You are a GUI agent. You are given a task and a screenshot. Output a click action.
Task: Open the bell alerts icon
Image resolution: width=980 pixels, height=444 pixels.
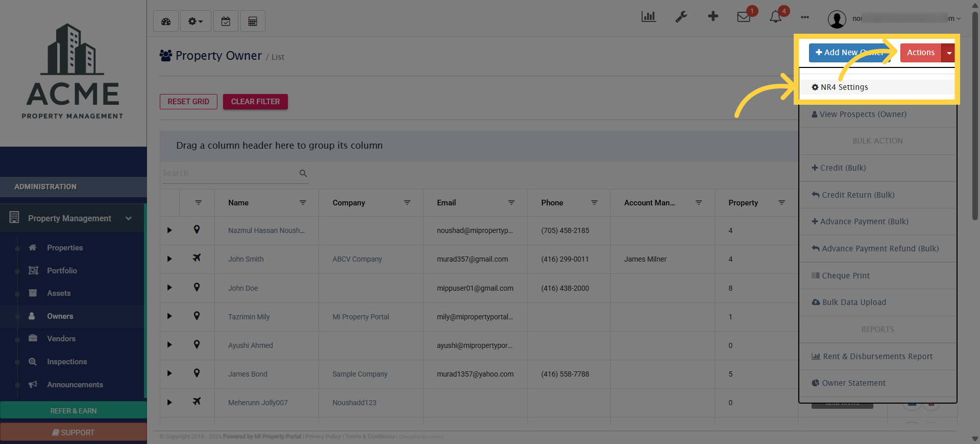pos(775,17)
